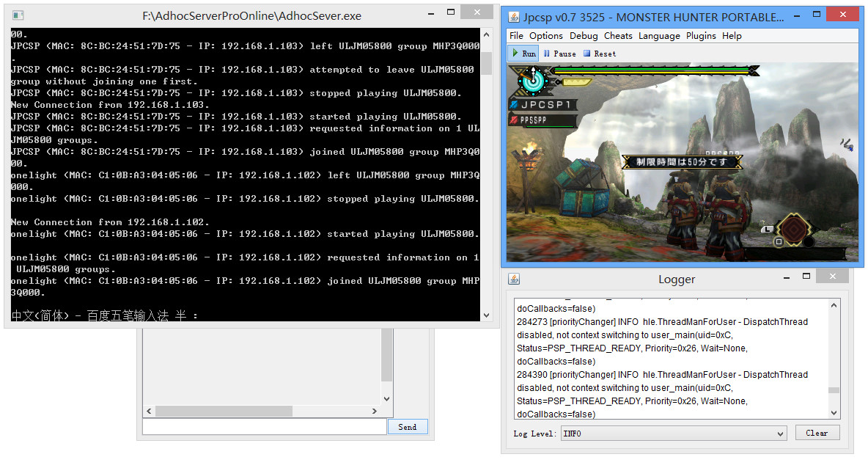The image size is (868, 468).
Task: Reset the emulator in Jpcsp toolbar
Action: click(x=600, y=54)
